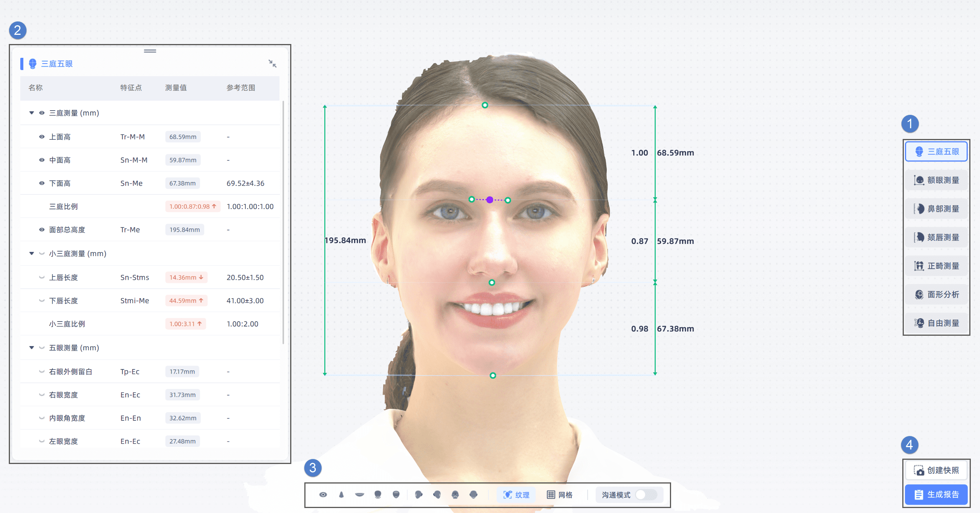
Task: Show the 小三庭测量 group
Action: (42, 253)
